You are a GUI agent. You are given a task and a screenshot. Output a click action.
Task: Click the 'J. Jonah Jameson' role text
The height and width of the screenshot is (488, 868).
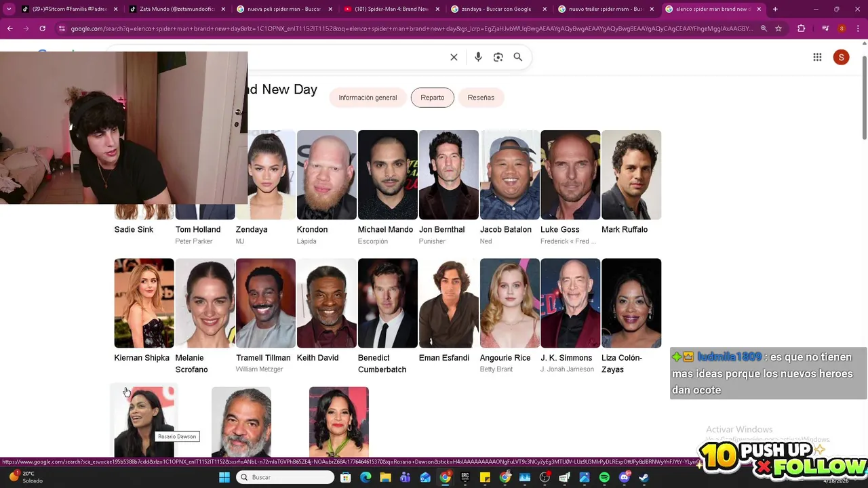coord(567,369)
